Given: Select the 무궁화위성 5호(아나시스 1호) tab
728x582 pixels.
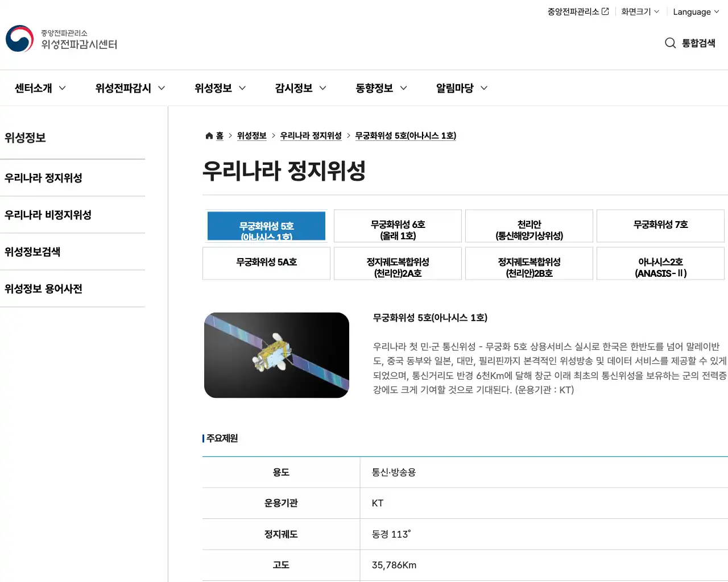Looking at the screenshot, I should [266, 226].
